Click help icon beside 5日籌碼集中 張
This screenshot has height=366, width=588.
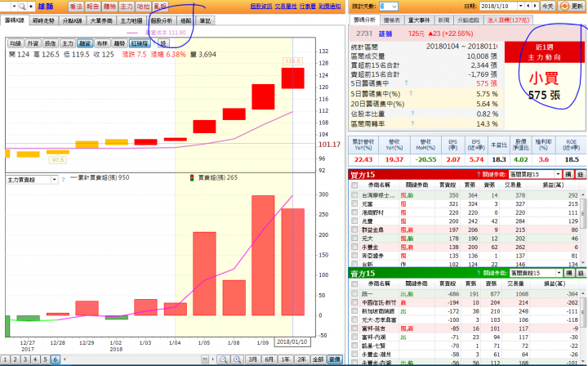tap(406, 83)
